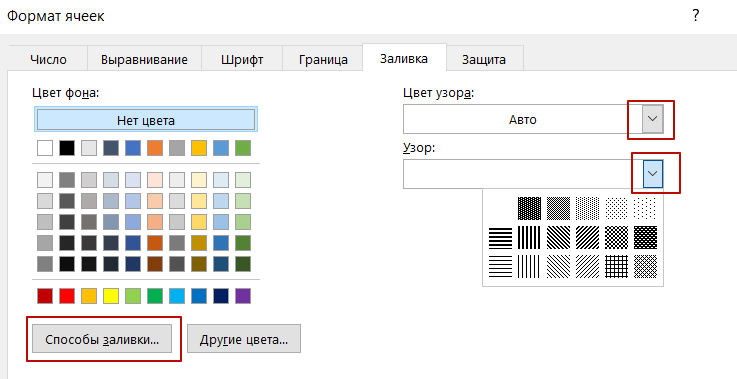Pick the thin diagonal crosshatch pattern

pos(645,267)
